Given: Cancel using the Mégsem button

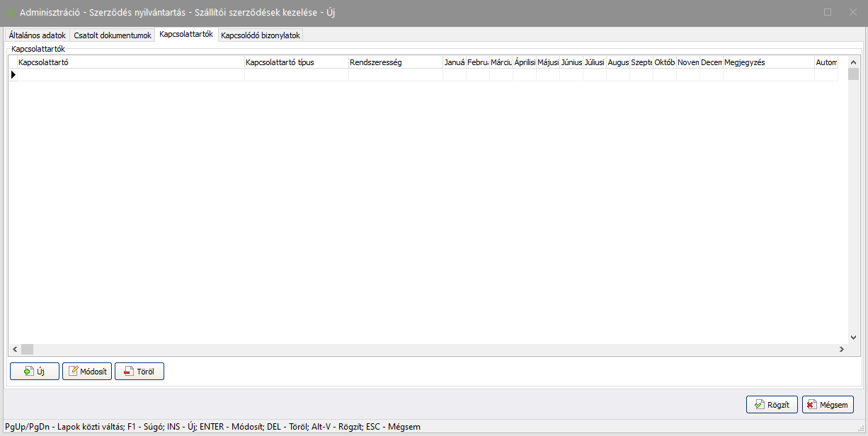Looking at the screenshot, I should coord(828,405).
